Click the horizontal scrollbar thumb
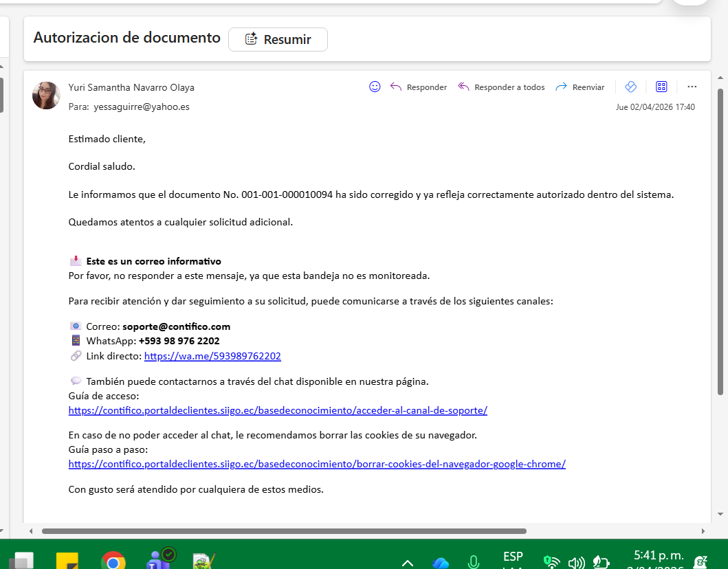The width and height of the screenshot is (728, 569). click(x=284, y=531)
